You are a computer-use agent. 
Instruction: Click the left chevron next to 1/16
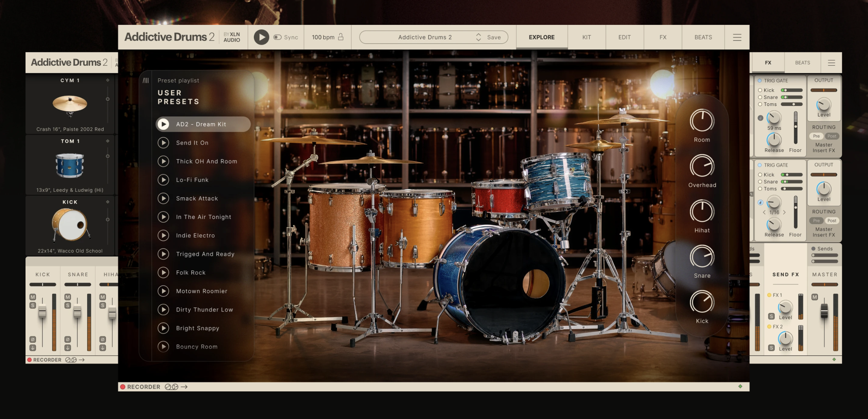[764, 212]
